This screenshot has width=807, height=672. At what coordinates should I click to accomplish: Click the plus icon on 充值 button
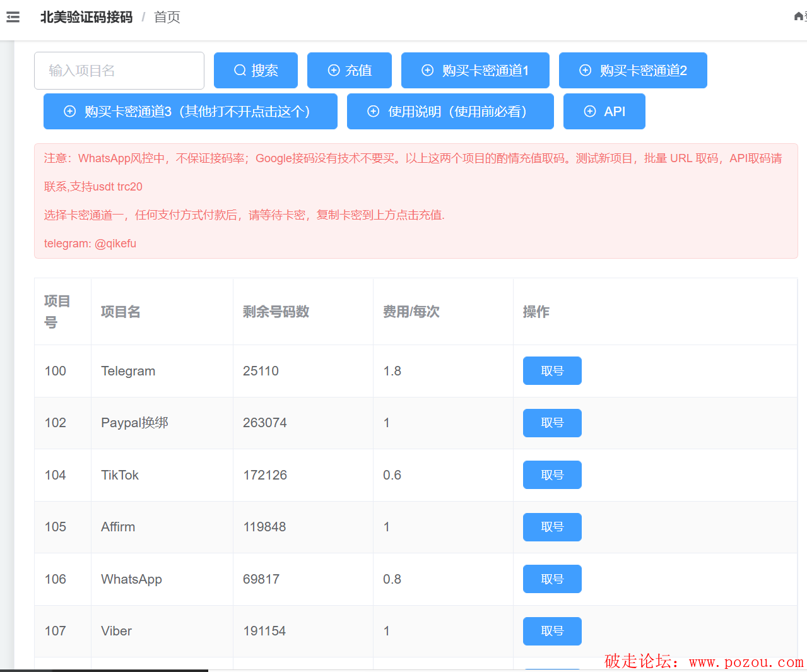(x=334, y=70)
